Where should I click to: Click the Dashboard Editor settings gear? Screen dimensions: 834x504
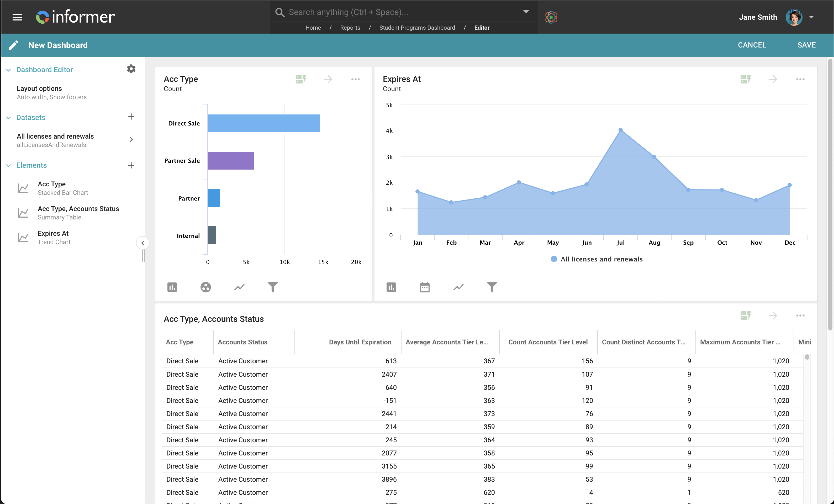point(131,69)
